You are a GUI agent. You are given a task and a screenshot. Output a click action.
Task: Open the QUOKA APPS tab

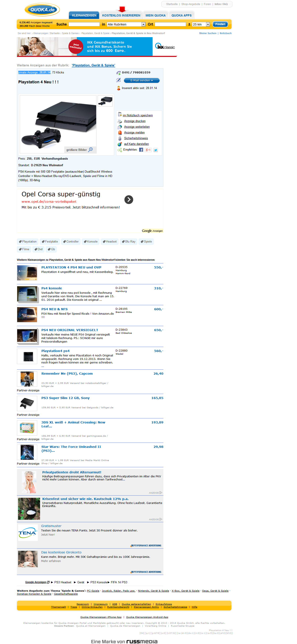[x=182, y=15]
